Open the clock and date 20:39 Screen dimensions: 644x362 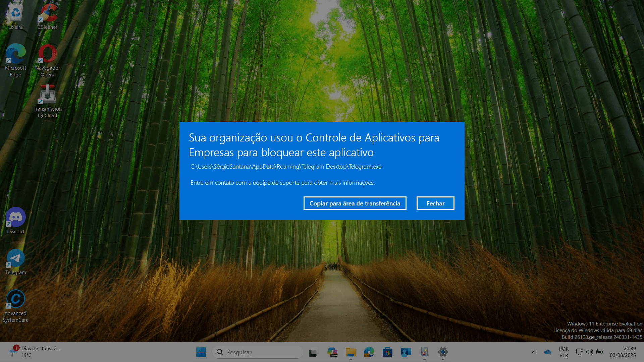click(x=623, y=352)
